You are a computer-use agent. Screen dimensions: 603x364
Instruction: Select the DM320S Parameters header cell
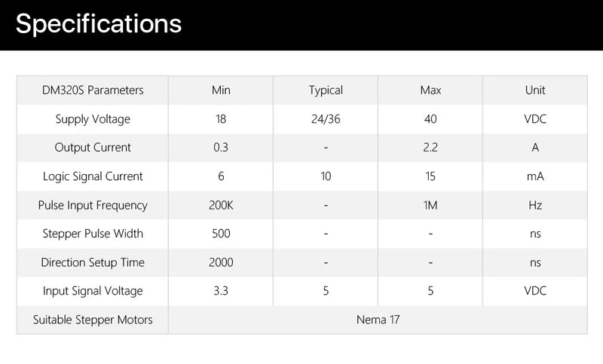pos(93,90)
